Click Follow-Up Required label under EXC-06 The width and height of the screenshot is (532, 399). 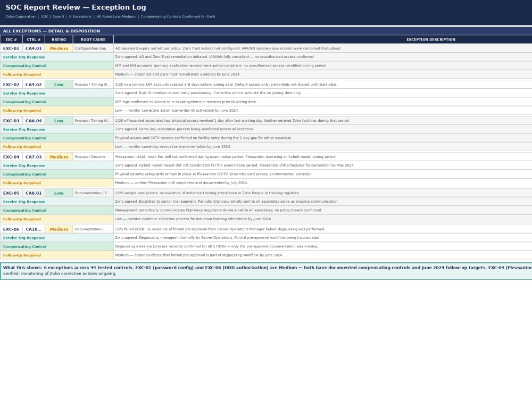point(57,255)
